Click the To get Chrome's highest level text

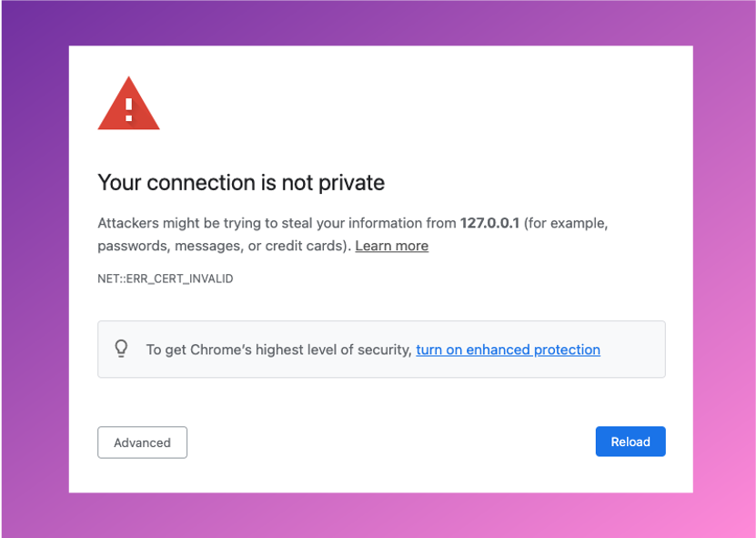tap(278, 350)
